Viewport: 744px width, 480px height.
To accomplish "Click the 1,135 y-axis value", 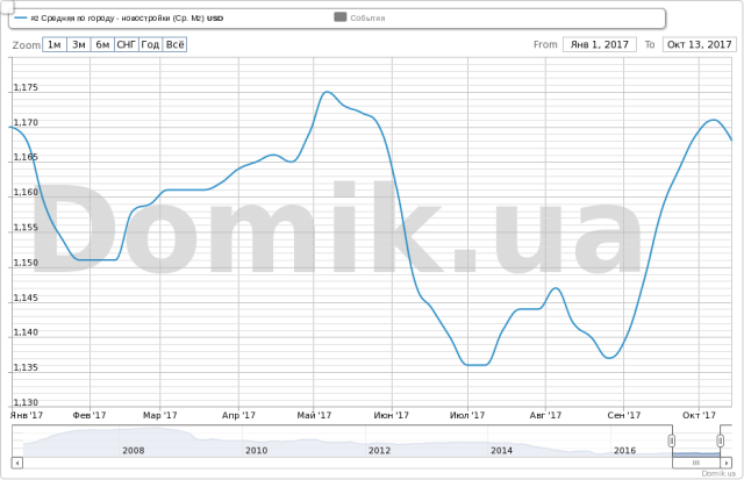I will coord(26,368).
